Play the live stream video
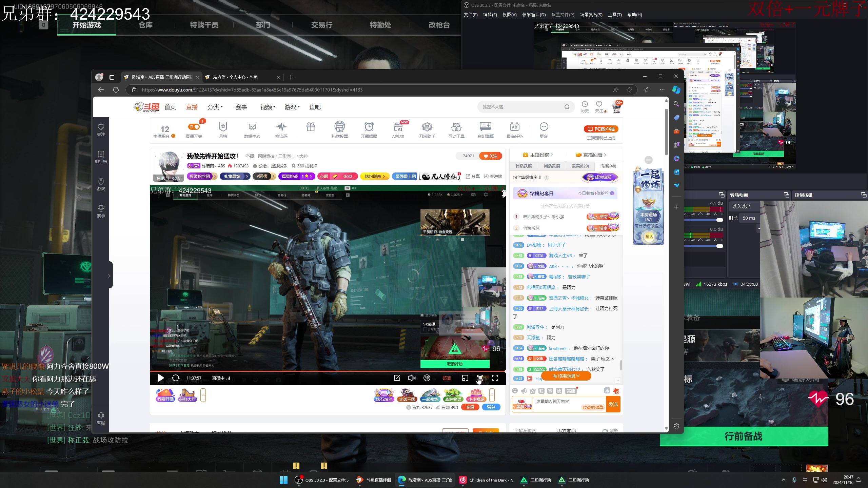 (x=160, y=378)
